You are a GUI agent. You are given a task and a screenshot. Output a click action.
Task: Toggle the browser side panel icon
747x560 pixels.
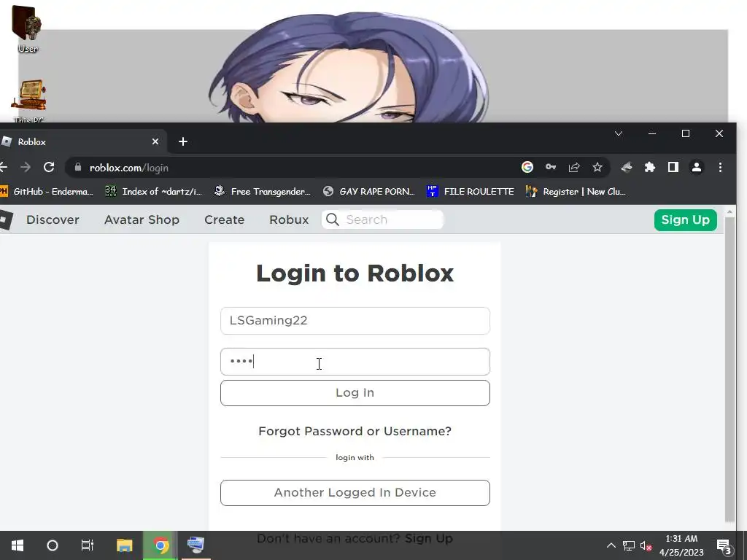click(673, 167)
